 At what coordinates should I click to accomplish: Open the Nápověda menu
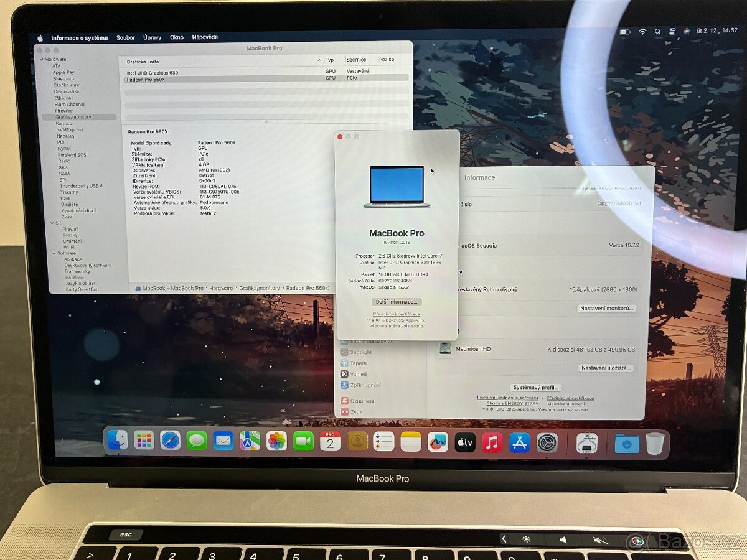205,37
